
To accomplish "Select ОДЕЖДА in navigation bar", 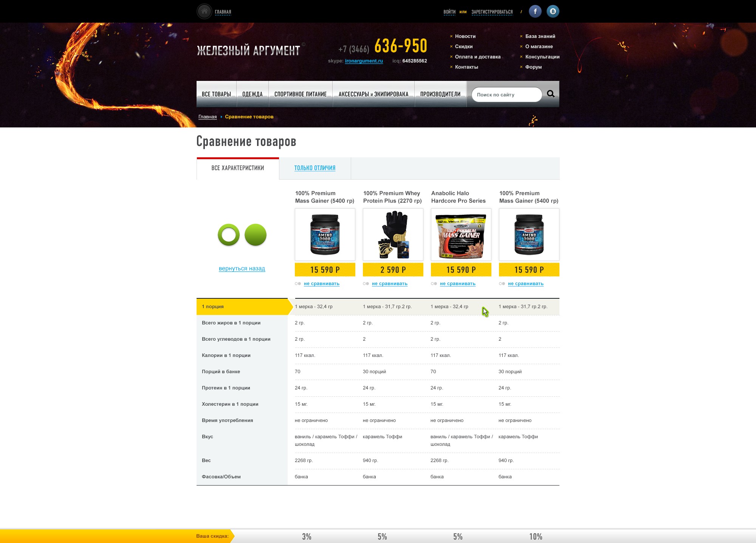I will tap(253, 94).
